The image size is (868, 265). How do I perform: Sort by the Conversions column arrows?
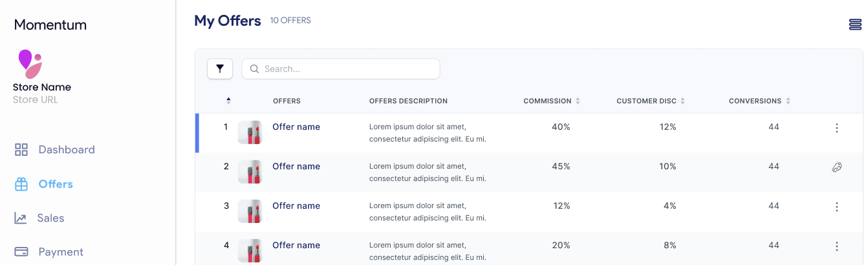pyautogui.click(x=788, y=101)
